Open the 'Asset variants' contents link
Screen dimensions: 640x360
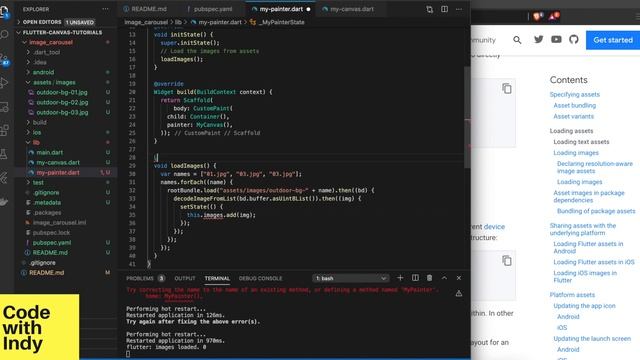(x=573, y=116)
